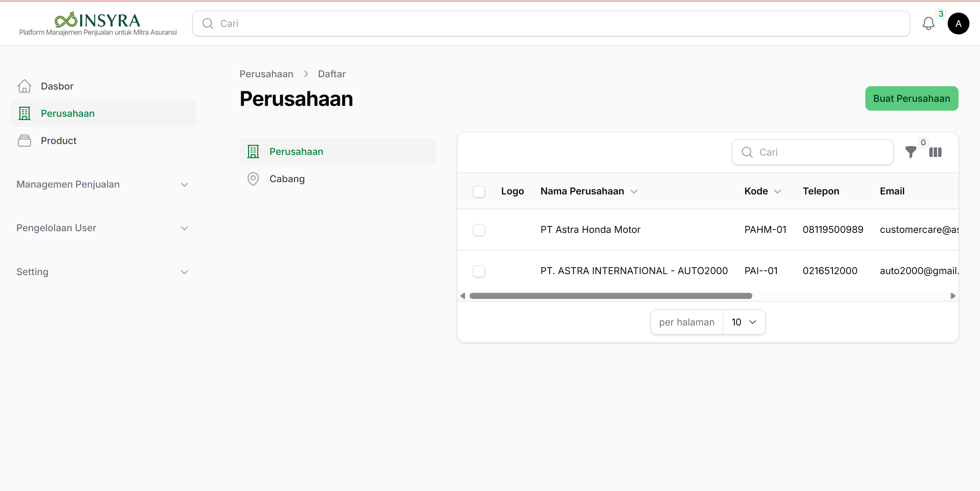Click phone number 08119500989
The image size is (980, 491).
pos(833,229)
